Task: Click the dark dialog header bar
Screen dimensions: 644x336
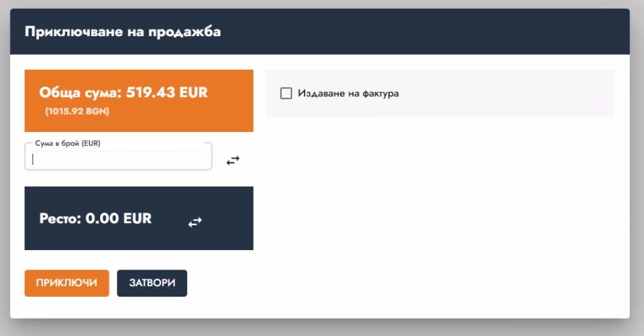Action: pos(435,32)
